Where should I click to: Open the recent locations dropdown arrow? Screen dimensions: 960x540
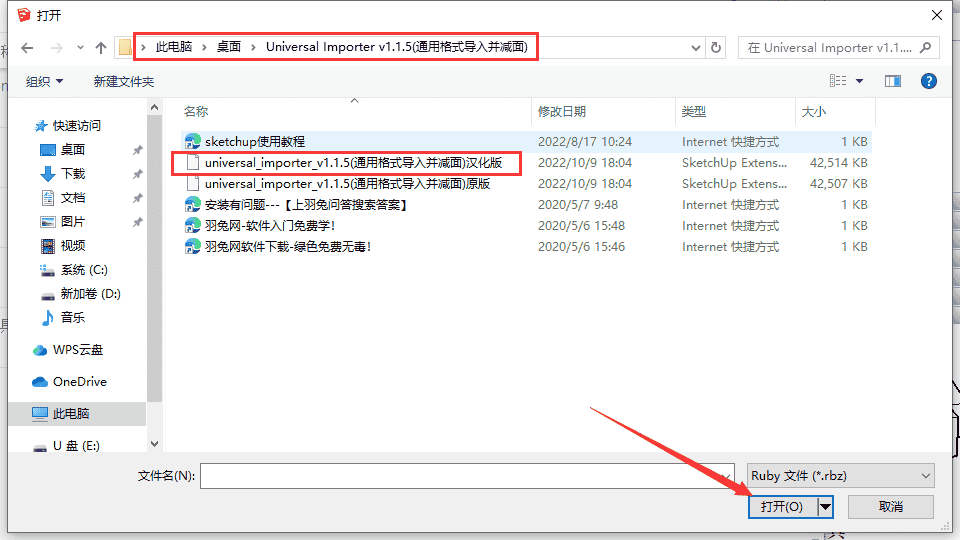(80, 48)
